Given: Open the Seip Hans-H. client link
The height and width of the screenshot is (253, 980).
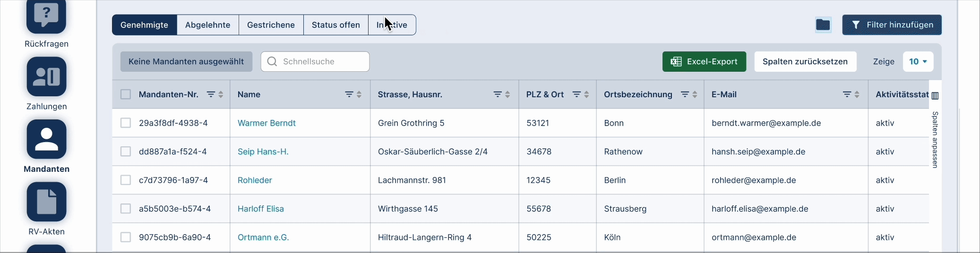Looking at the screenshot, I should coord(263,152).
